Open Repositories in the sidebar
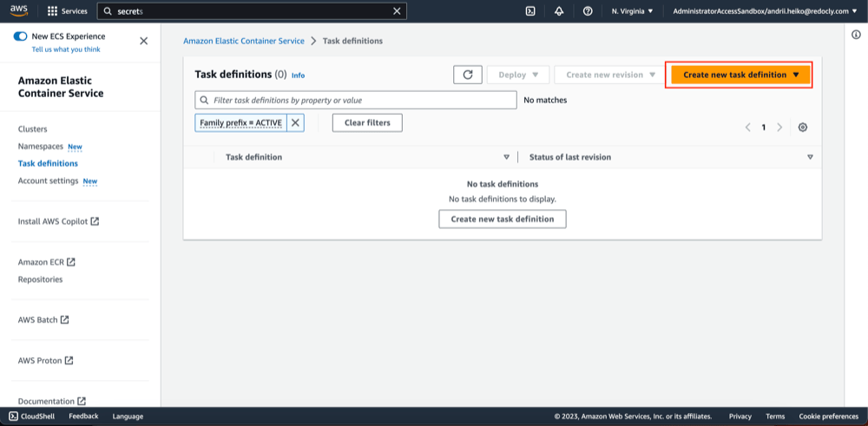This screenshot has height=426, width=868. click(x=41, y=279)
